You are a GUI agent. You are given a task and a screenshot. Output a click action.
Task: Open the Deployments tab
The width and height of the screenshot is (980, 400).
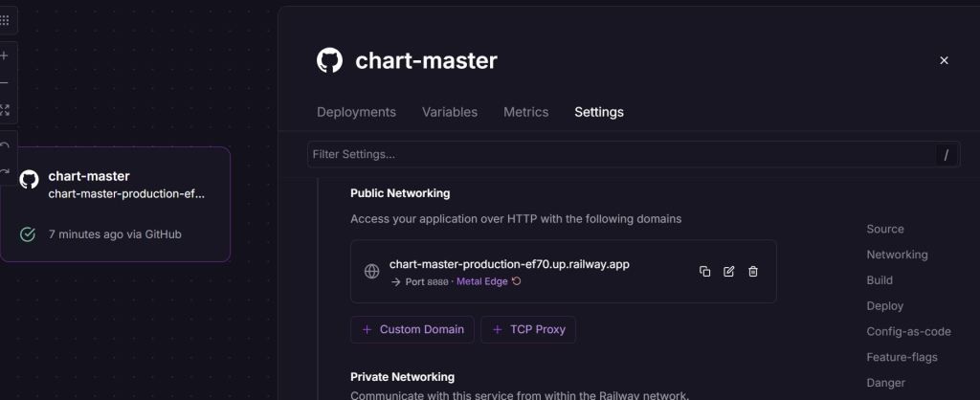(x=356, y=112)
